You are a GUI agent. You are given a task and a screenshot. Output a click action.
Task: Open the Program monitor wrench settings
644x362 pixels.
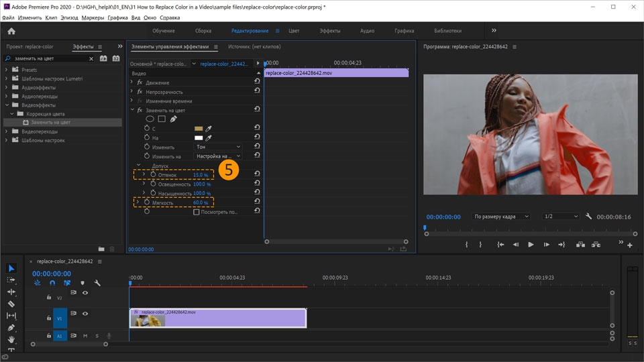(x=588, y=217)
